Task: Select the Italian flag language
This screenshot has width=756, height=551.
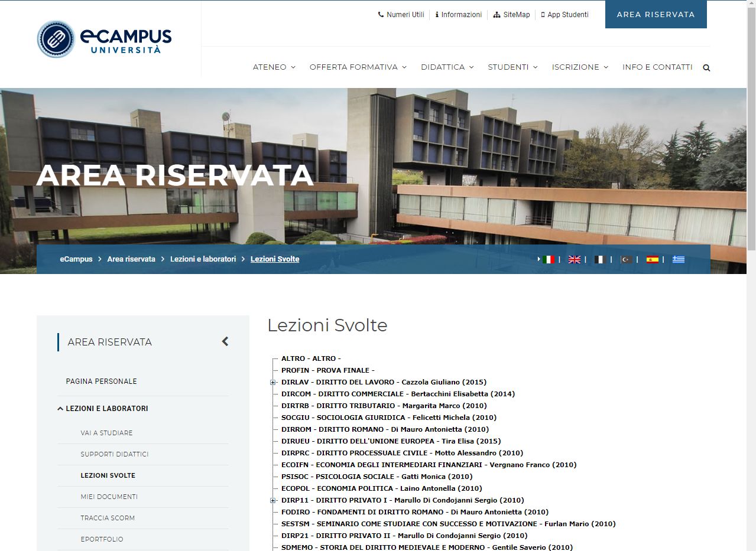Action: click(549, 259)
